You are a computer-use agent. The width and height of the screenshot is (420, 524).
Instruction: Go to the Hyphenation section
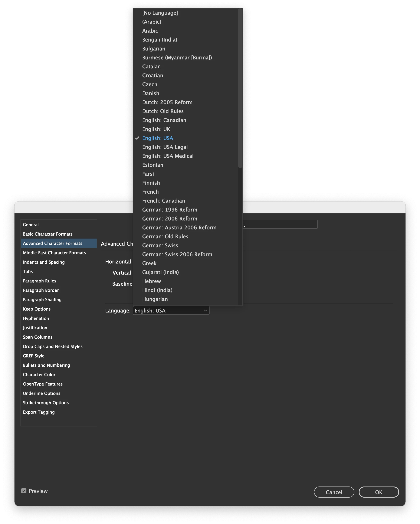36,318
